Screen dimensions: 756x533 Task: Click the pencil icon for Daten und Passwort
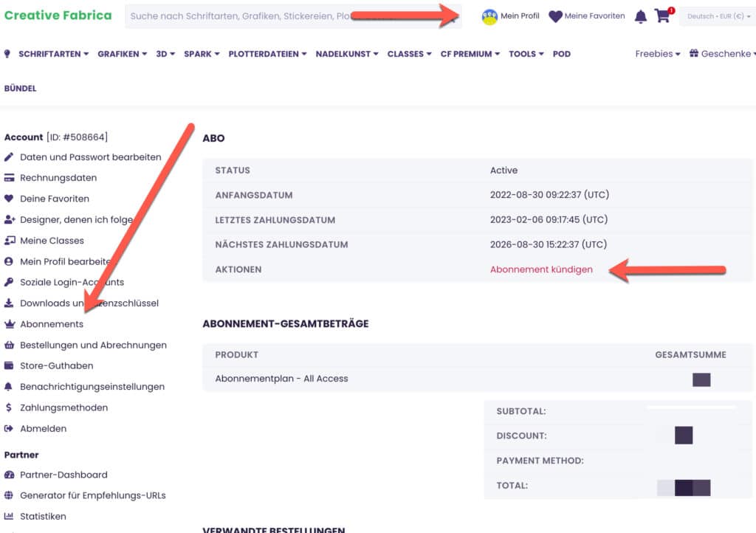[x=9, y=157]
